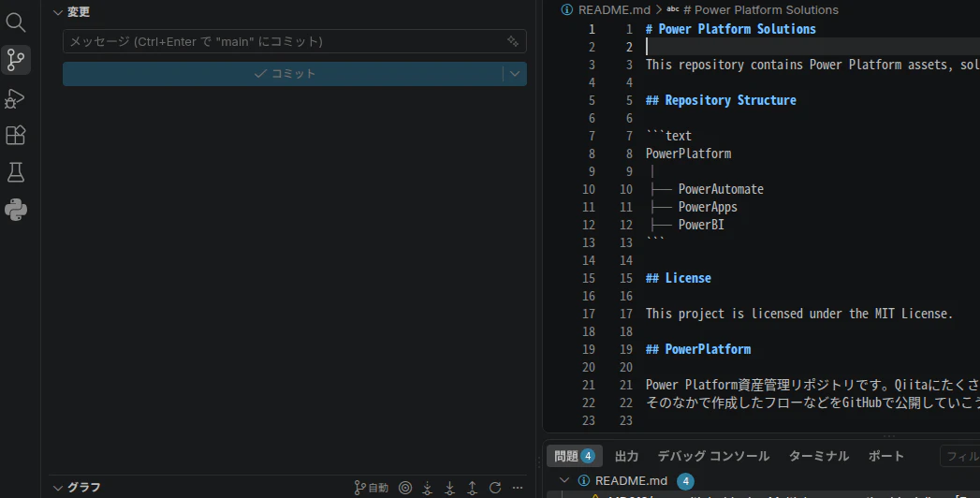Click the push icon in graph toolbar
980x498 pixels.
click(x=473, y=488)
